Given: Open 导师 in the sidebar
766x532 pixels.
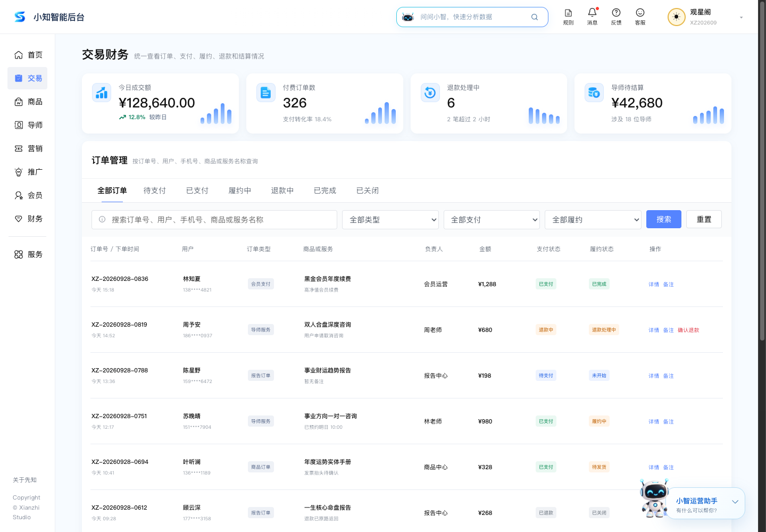Looking at the screenshot, I should point(28,125).
